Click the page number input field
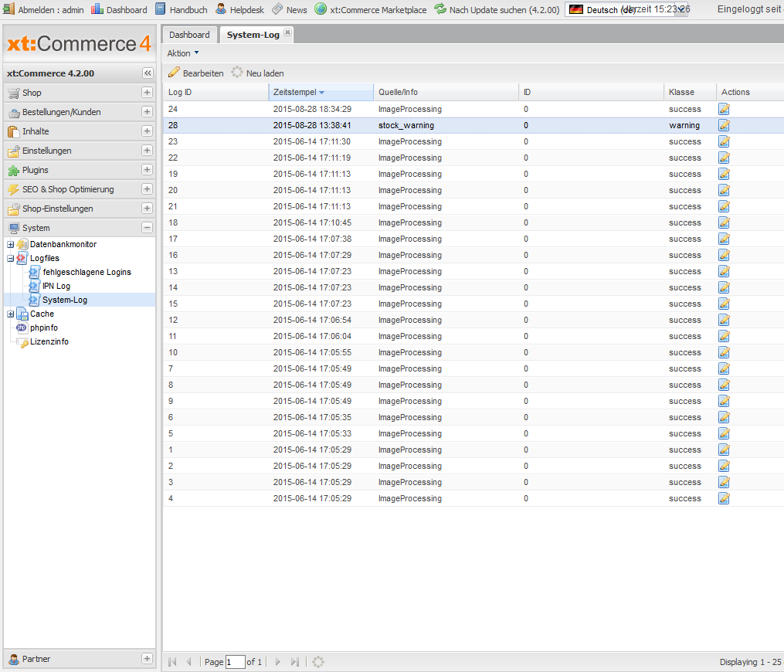This screenshot has width=784, height=672. (235, 662)
